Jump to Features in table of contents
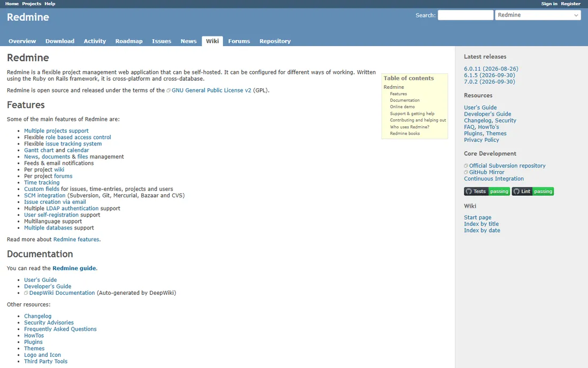Viewport: 588px width, 368px height. click(x=398, y=94)
